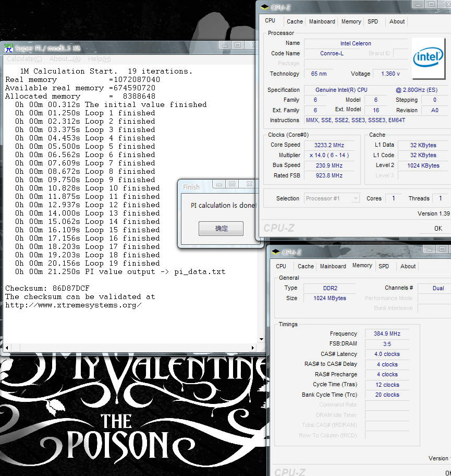Minimize the Finish dialog
The height and width of the screenshot is (476, 451).
[x=220, y=184]
